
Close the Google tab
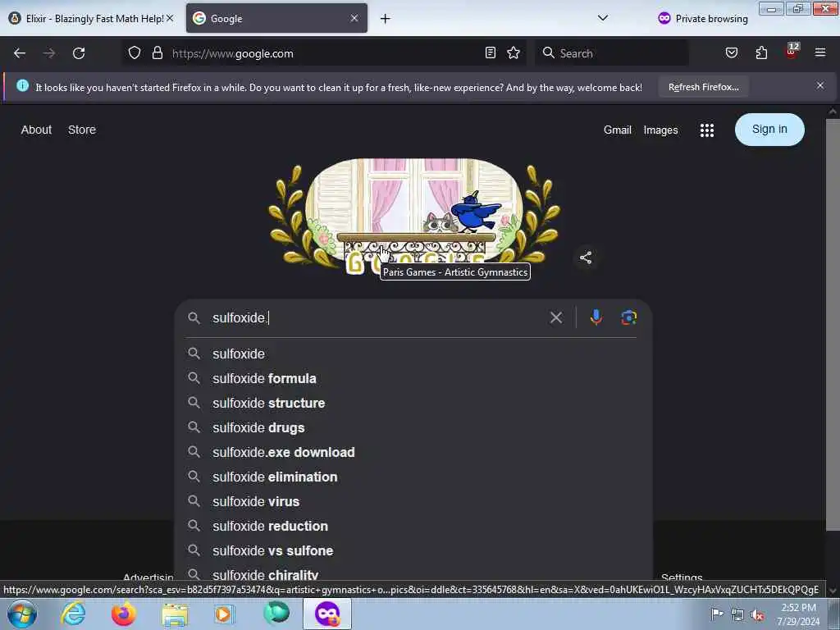pos(354,18)
